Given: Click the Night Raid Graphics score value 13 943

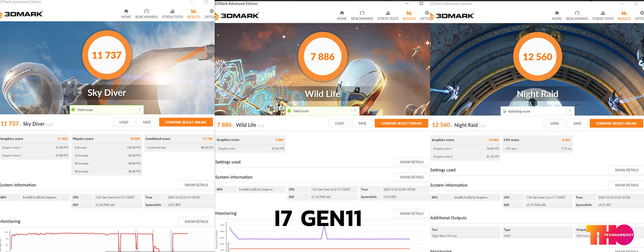Looking at the screenshot, I should point(493,140).
